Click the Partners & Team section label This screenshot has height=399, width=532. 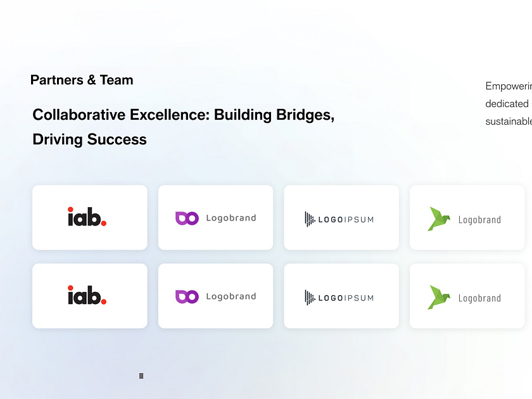pos(81,80)
